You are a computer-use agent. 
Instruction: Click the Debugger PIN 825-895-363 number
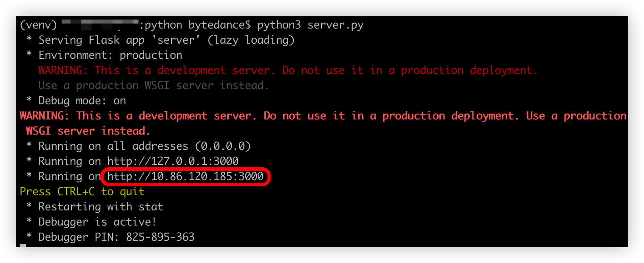coord(160,237)
